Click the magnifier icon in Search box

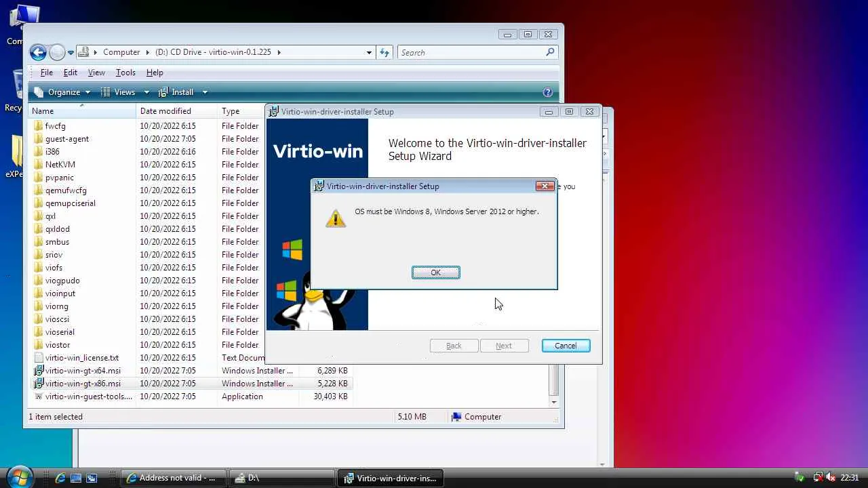click(x=550, y=52)
